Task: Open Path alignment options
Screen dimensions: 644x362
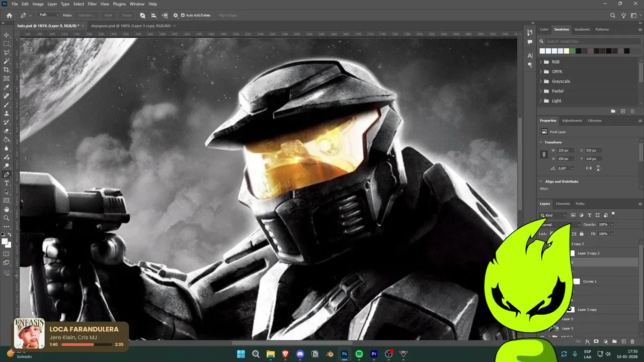Action: click(x=153, y=16)
